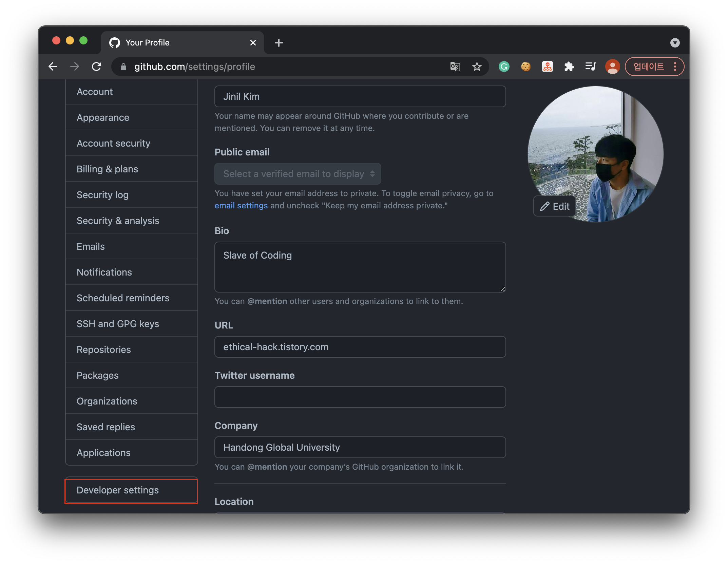Image resolution: width=728 pixels, height=564 pixels.
Task: Bookmark page with star icon
Action: point(477,67)
